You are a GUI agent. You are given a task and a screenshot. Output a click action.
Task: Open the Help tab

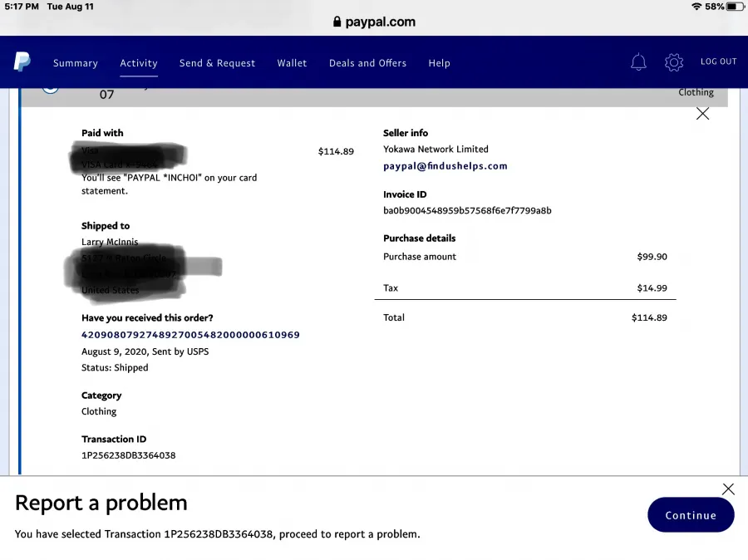click(x=439, y=63)
